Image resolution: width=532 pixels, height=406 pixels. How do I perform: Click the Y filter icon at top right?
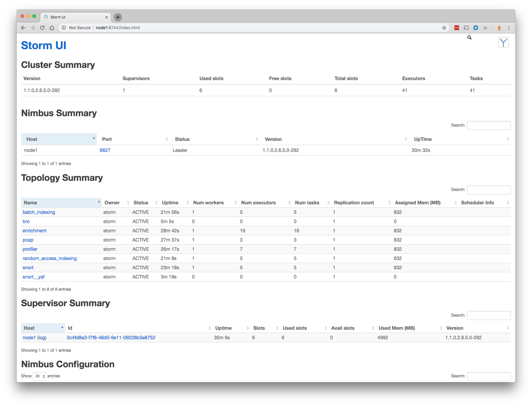pyautogui.click(x=503, y=43)
